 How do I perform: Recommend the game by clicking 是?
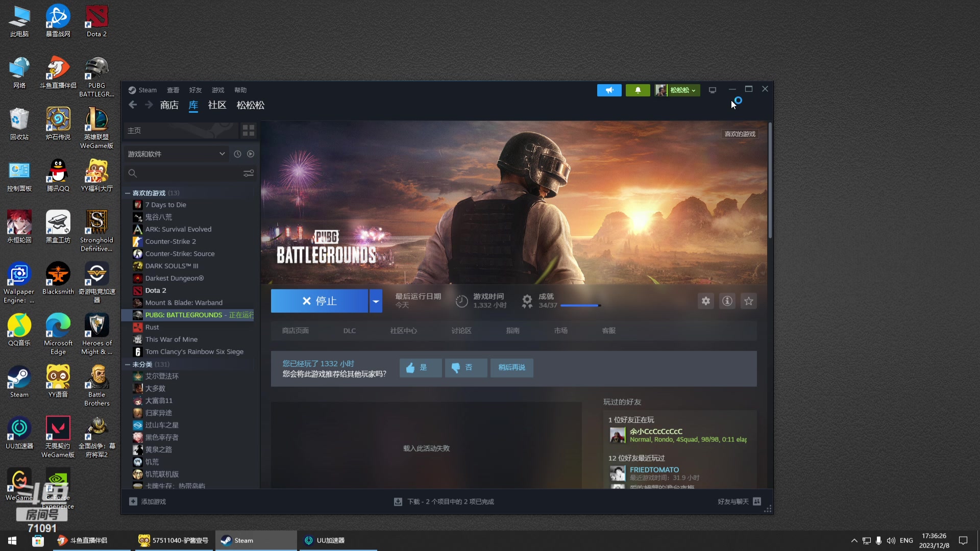tap(421, 367)
